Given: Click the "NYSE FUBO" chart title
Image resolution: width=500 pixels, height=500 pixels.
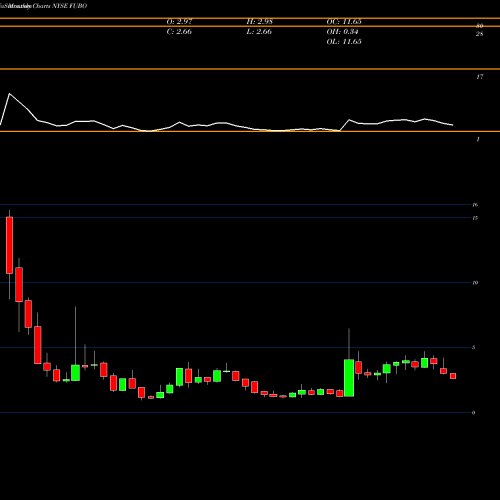Looking at the screenshot, I should tap(70, 6).
